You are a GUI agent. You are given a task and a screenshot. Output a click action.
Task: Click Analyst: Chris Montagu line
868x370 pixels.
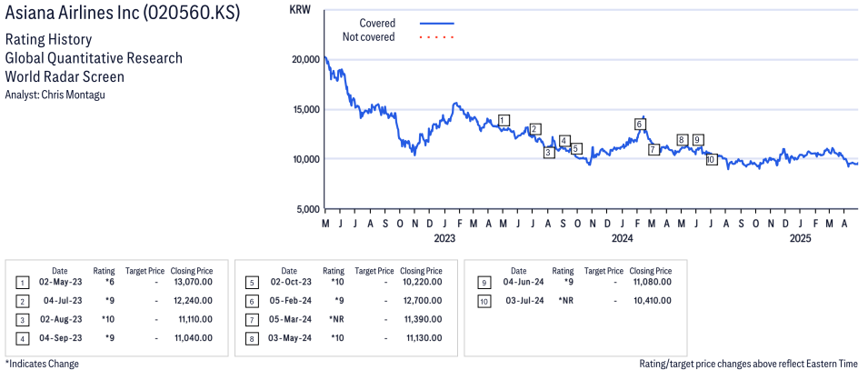pos(55,95)
